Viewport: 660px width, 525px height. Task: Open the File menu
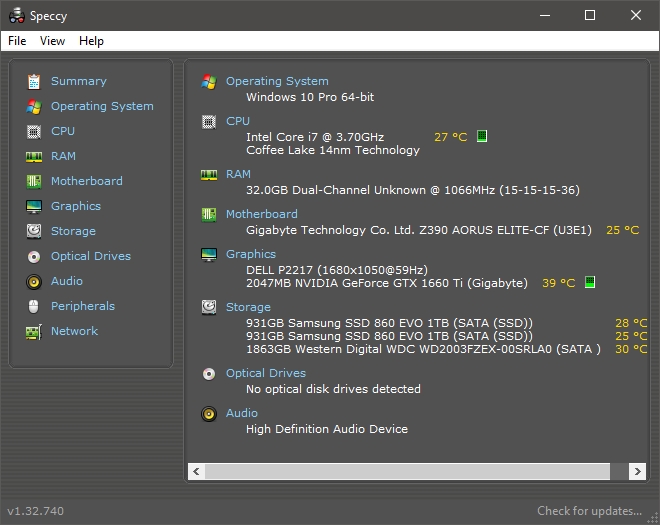[17, 41]
